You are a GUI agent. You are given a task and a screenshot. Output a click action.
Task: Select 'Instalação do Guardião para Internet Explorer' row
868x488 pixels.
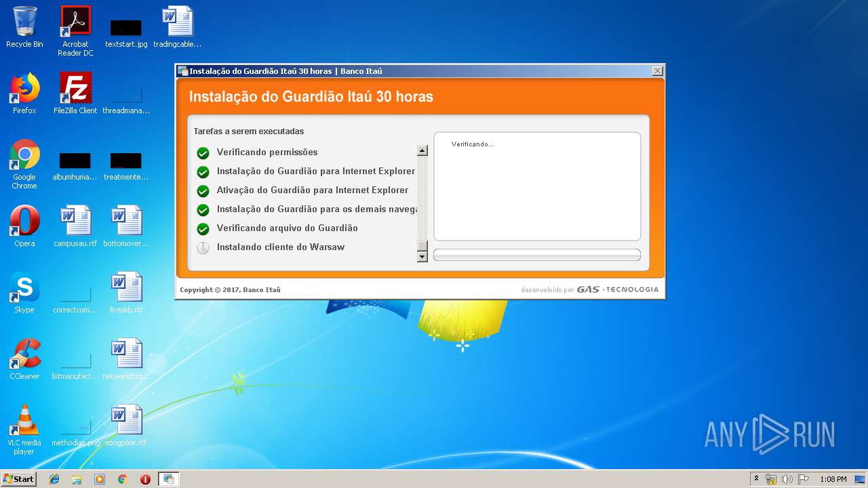coord(305,171)
